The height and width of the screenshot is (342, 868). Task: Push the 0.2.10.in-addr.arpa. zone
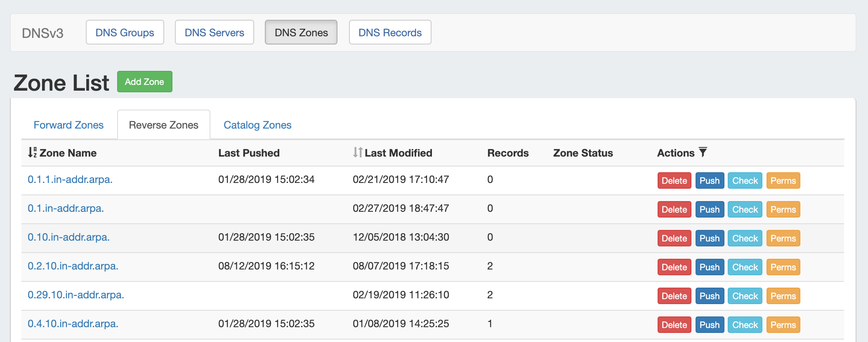tap(709, 267)
